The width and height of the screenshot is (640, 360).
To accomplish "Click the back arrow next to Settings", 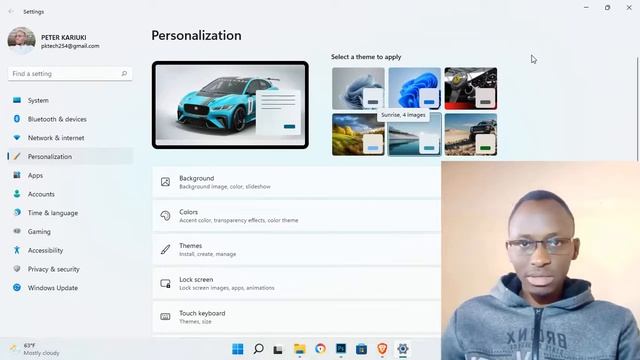I will pos(11,11).
